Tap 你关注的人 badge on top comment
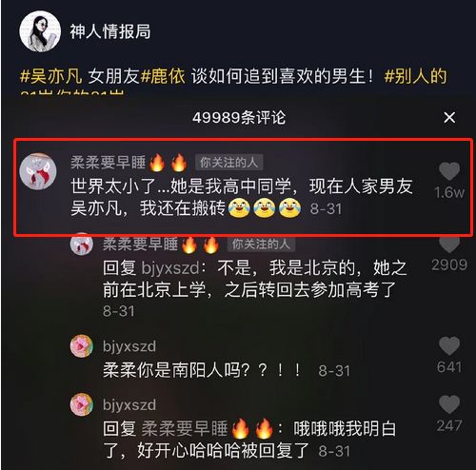This screenshot has height=470, width=476. pyautogui.click(x=228, y=163)
